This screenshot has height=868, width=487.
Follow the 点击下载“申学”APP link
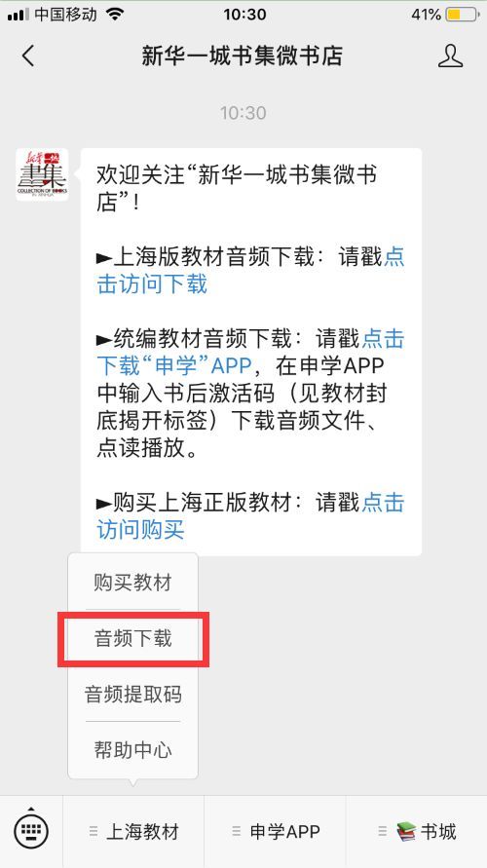[x=250, y=352]
